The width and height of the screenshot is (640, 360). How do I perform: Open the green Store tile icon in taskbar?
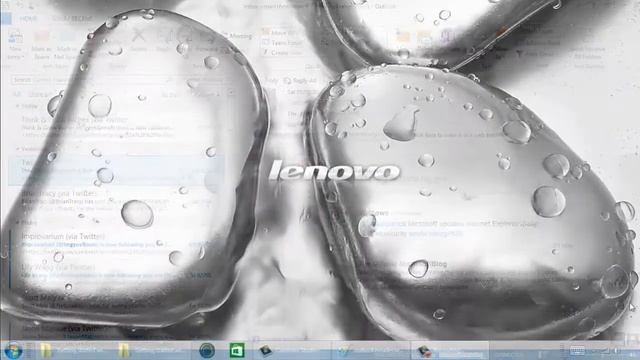point(237,351)
